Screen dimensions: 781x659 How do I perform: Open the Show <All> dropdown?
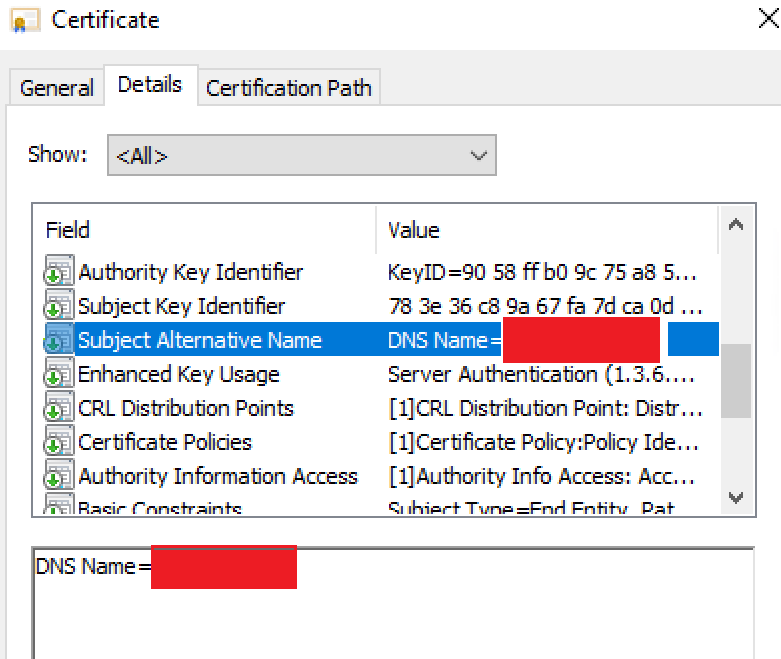click(x=302, y=155)
